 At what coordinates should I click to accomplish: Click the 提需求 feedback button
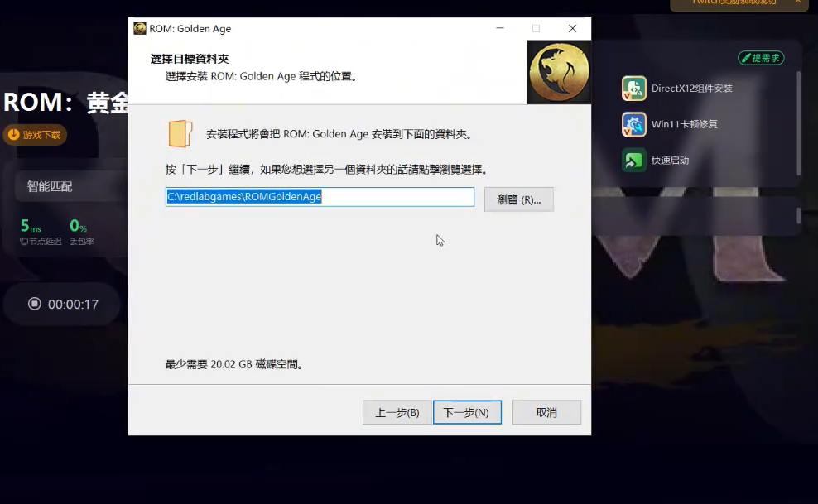coord(761,58)
